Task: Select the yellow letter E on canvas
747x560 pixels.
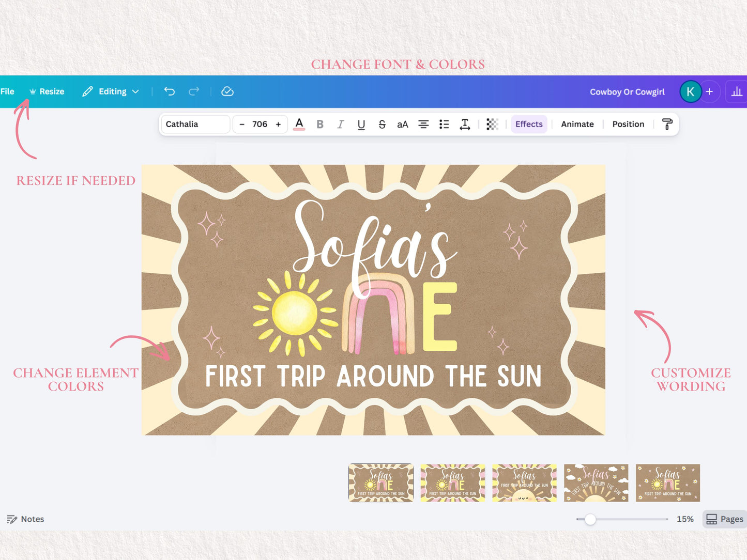Action: [440, 317]
